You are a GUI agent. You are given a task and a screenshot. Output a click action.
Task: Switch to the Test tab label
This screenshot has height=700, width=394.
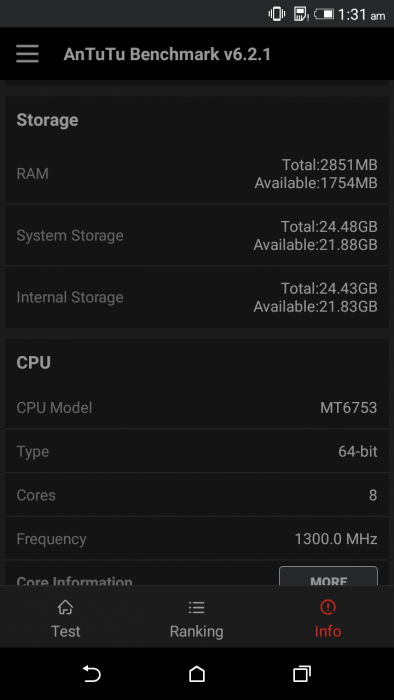pyautogui.click(x=66, y=631)
